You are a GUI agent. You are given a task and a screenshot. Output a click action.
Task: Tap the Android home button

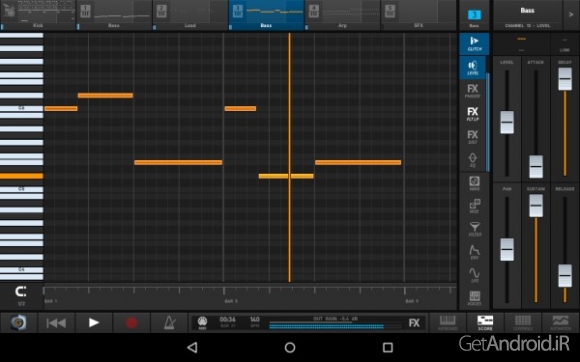click(290, 347)
